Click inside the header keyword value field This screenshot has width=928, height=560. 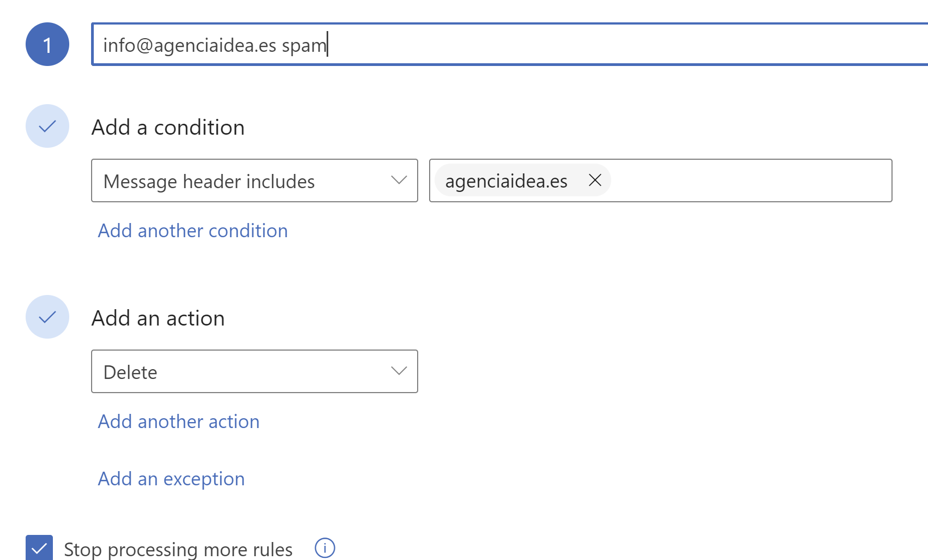(x=750, y=180)
